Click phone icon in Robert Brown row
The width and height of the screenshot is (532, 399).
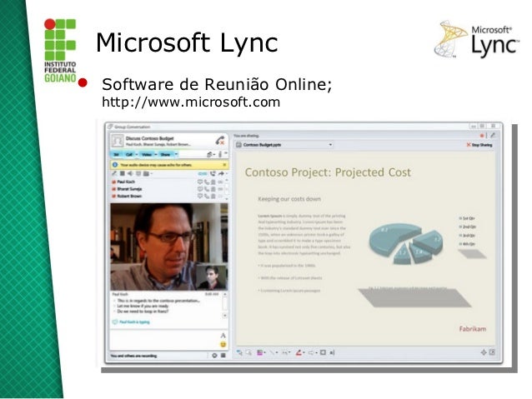point(207,196)
